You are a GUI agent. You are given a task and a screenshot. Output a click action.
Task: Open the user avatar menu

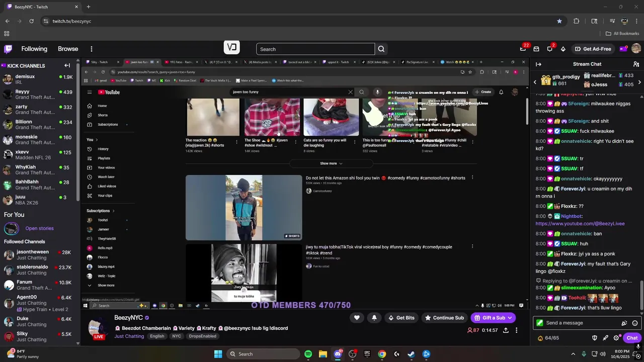(x=636, y=49)
